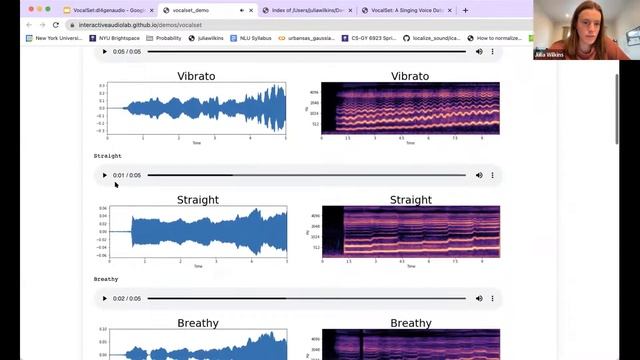Image resolution: width=640 pixels, height=360 pixels.
Task: Play the Straight audio clip
Action: pos(104,175)
